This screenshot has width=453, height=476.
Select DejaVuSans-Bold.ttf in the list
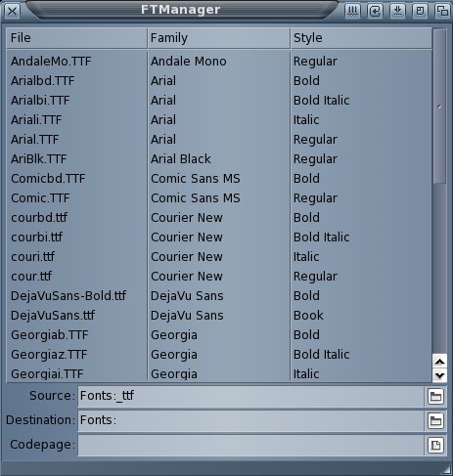click(x=68, y=296)
